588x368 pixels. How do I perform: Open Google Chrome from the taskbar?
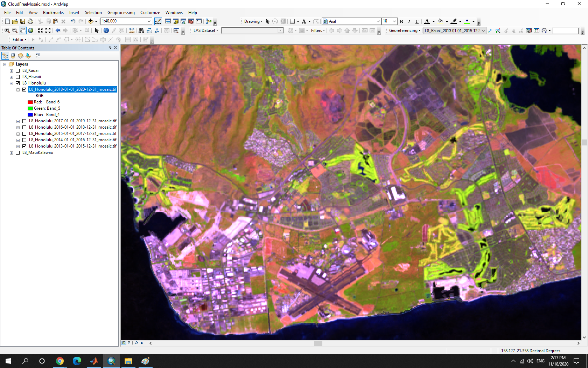(60, 361)
